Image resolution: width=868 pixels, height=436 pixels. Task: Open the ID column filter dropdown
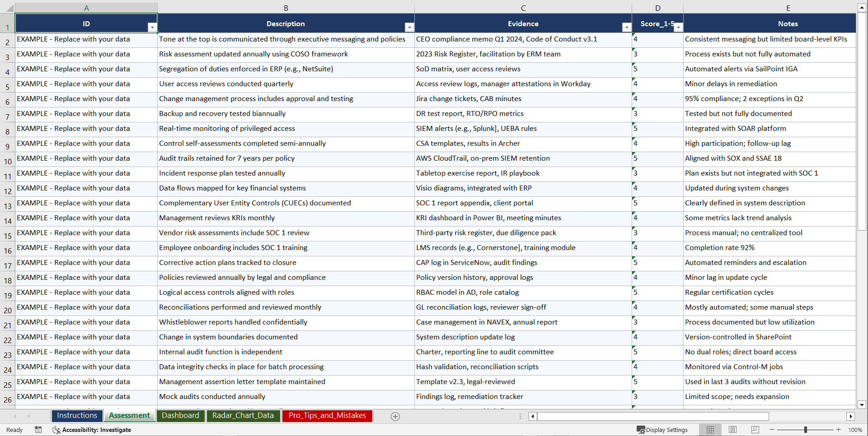(x=153, y=28)
